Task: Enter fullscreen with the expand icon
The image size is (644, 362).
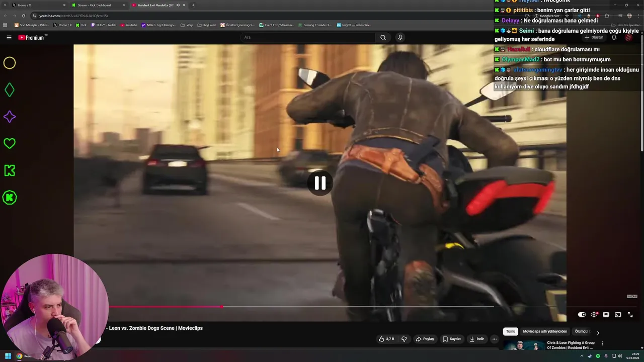Action: tap(630, 314)
